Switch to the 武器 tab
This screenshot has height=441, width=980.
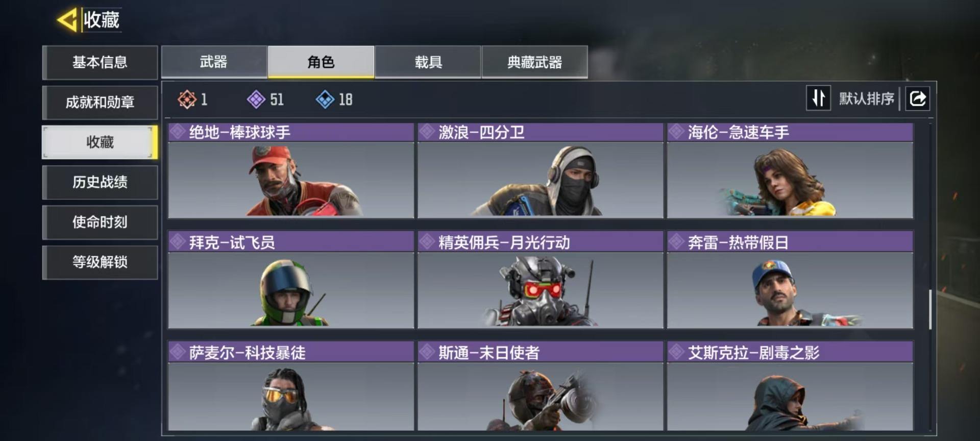pyautogui.click(x=214, y=62)
